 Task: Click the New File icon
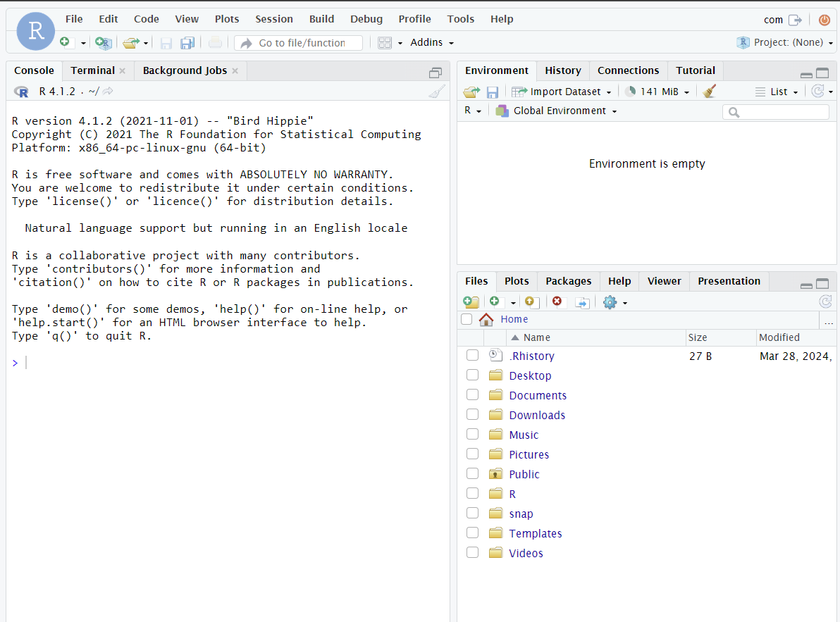pyautogui.click(x=66, y=42)
